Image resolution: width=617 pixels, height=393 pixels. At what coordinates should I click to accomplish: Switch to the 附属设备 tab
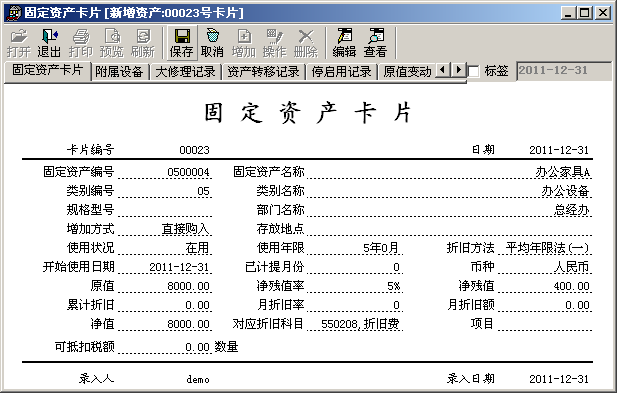(119, 72)
